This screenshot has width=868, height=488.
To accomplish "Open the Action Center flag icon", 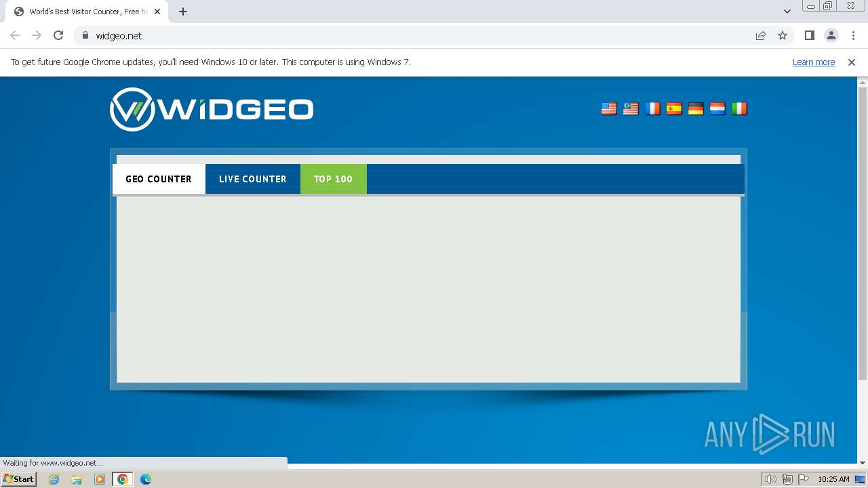I will pyautogui.click(x=804, y=479).
